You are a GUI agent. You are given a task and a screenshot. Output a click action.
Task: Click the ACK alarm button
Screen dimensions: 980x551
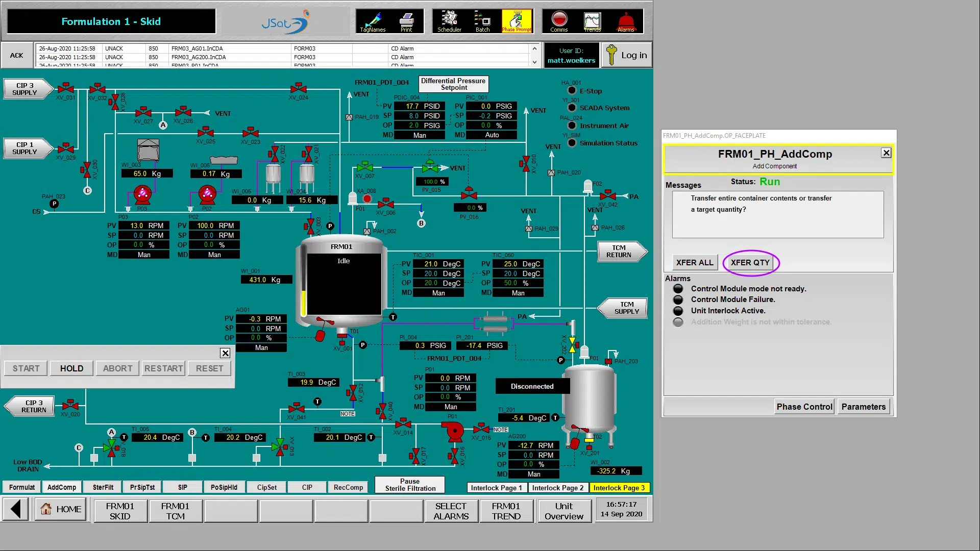(x=17, y=55)
